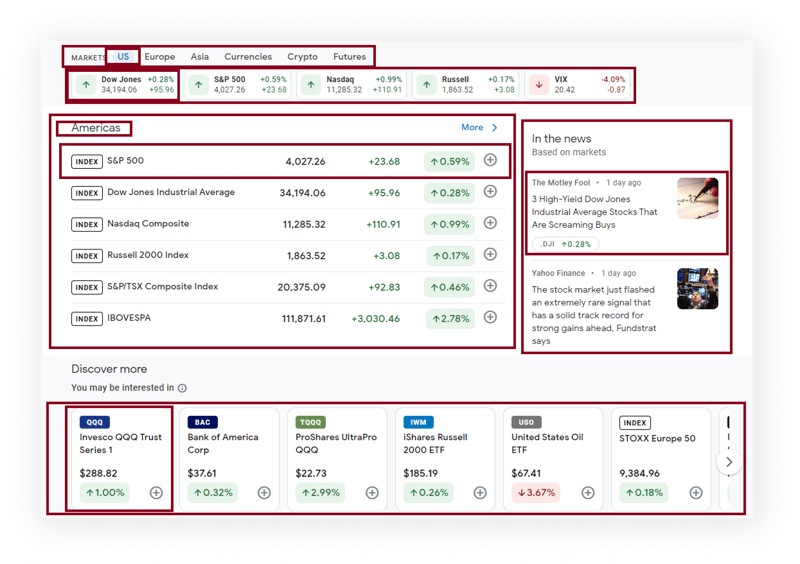
Task: Open the VIX ticker chip
Action: (577, 85)
